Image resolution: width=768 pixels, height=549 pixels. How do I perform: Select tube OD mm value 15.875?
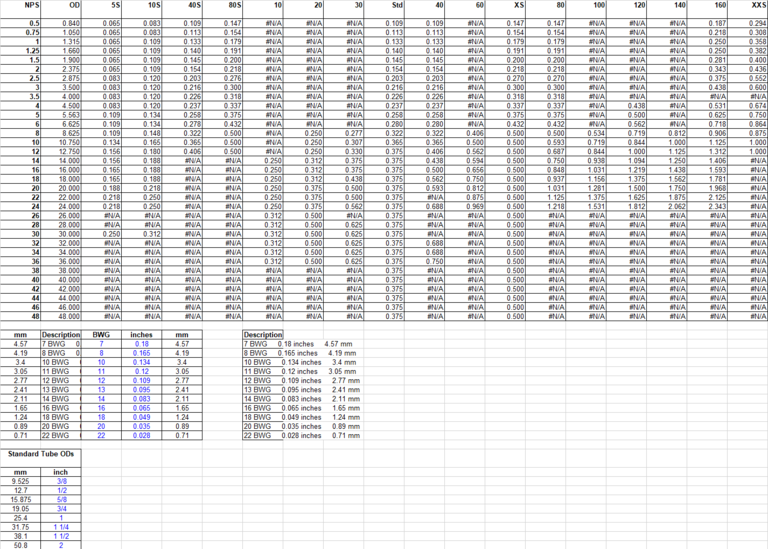21,500
